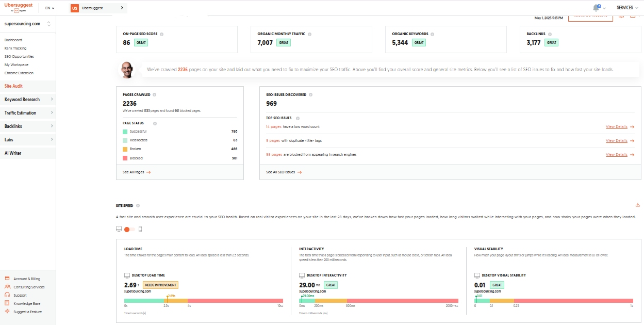Click the Load Time speed gauge bar

pyautogui.click(x=204, y=301)
